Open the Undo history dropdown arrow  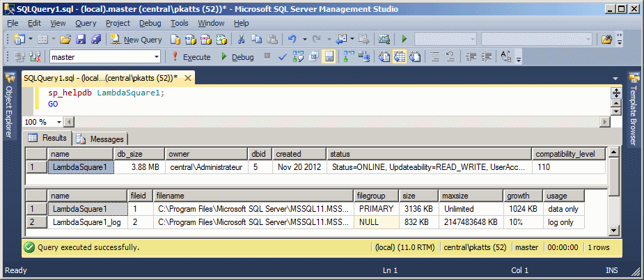(x=305, y=40)
